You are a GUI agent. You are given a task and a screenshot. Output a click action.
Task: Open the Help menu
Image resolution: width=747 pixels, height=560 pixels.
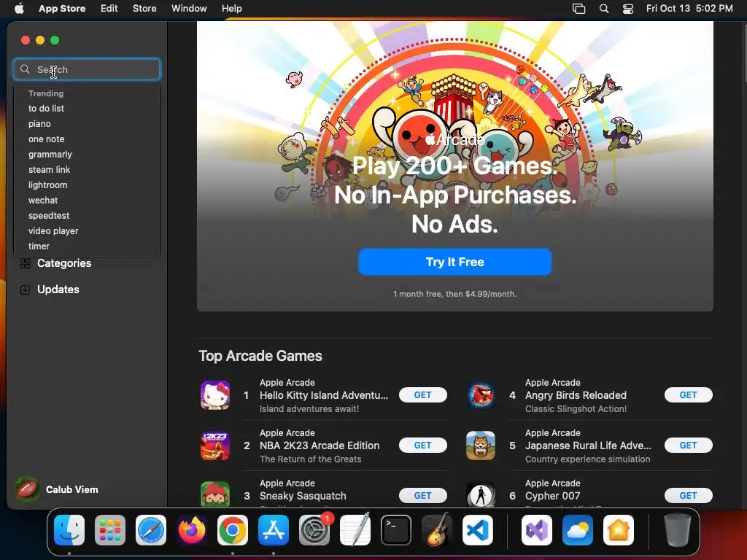231,9
